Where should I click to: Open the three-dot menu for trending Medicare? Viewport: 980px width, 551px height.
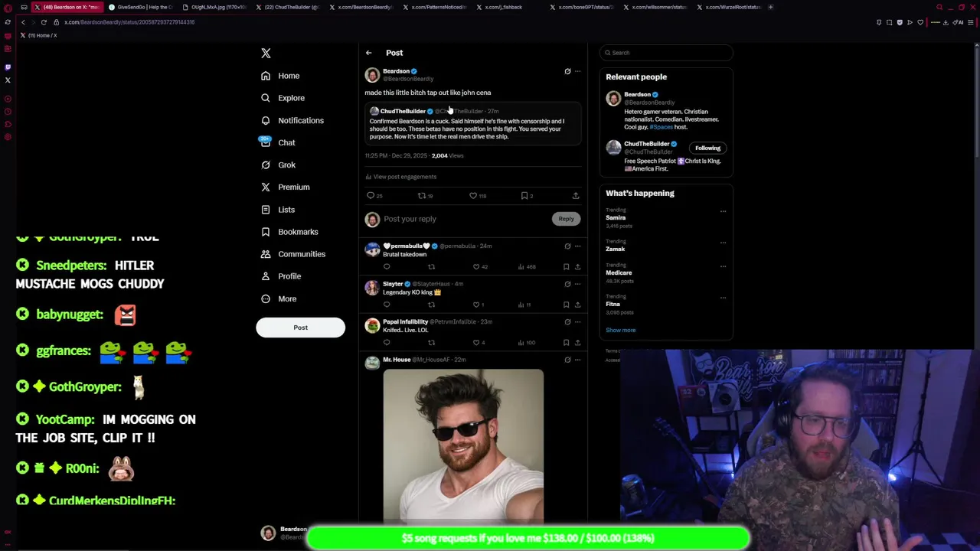[723, 266]
